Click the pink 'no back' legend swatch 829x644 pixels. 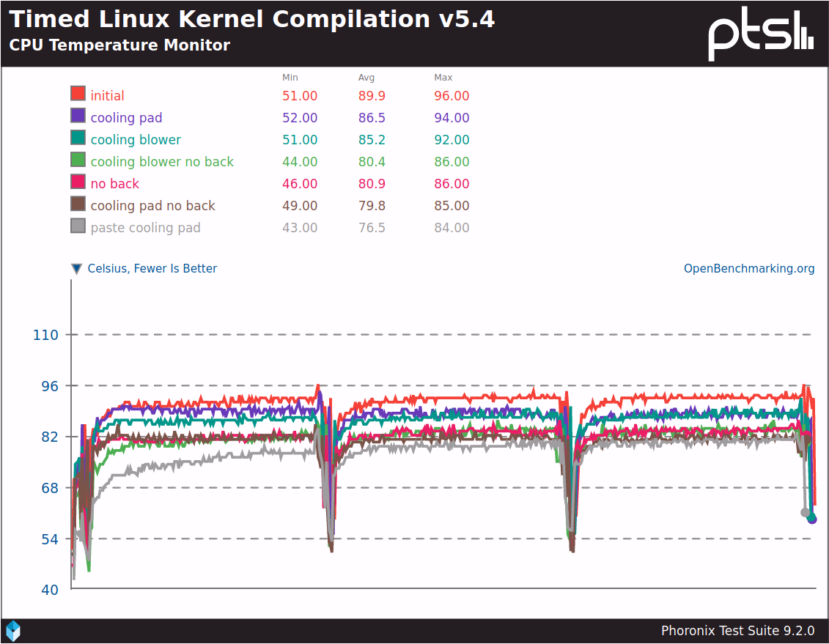pos(78,182)
